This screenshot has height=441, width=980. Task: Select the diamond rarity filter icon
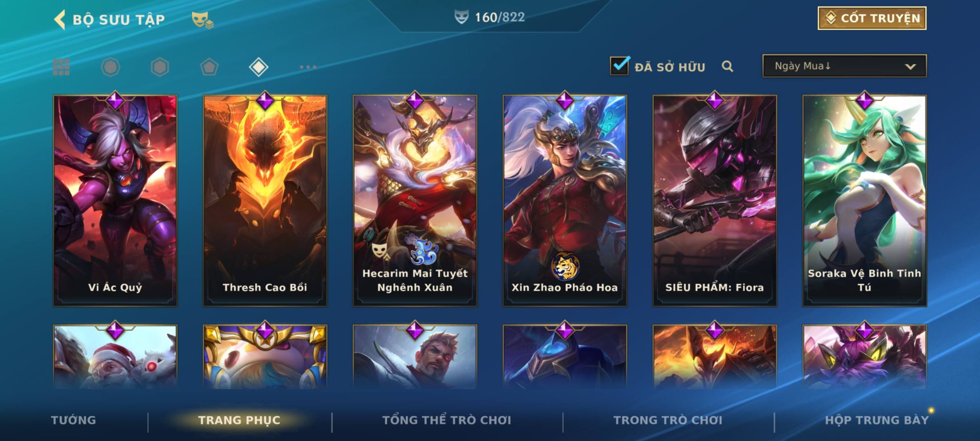258,67
